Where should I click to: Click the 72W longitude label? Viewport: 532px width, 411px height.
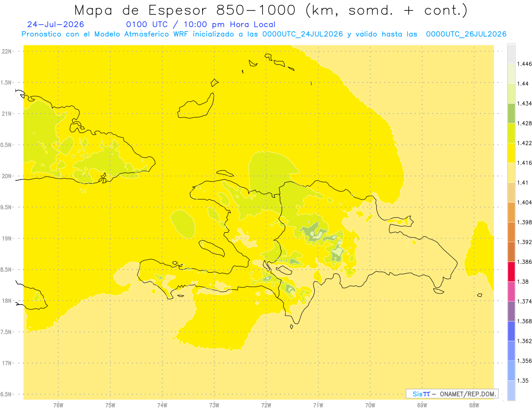(x=266, y=405)
